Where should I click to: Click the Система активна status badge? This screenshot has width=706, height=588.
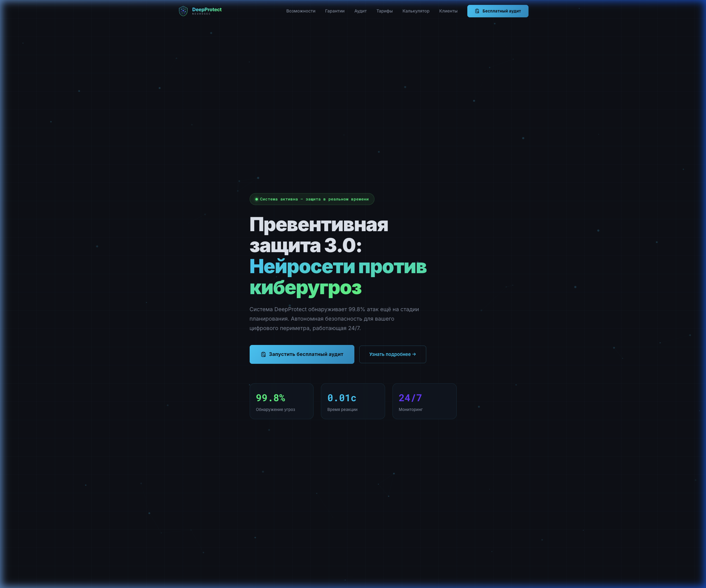point(312,199)
